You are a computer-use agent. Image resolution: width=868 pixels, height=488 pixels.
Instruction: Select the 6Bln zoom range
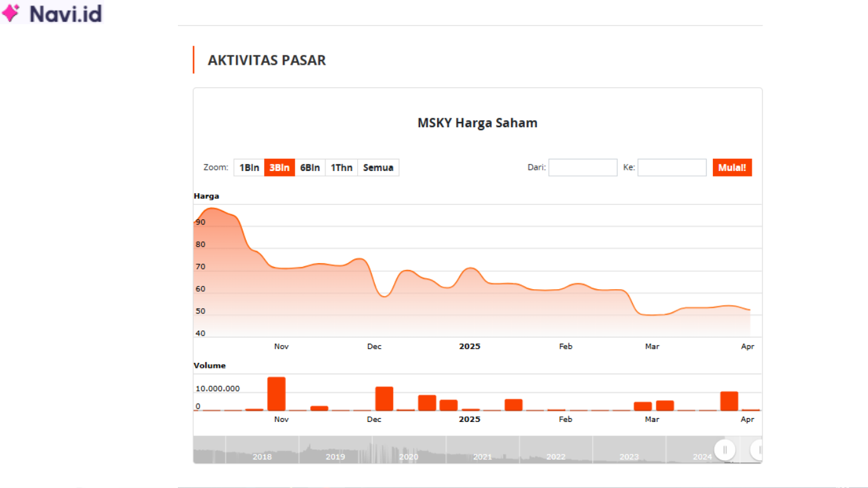[310, 168]
